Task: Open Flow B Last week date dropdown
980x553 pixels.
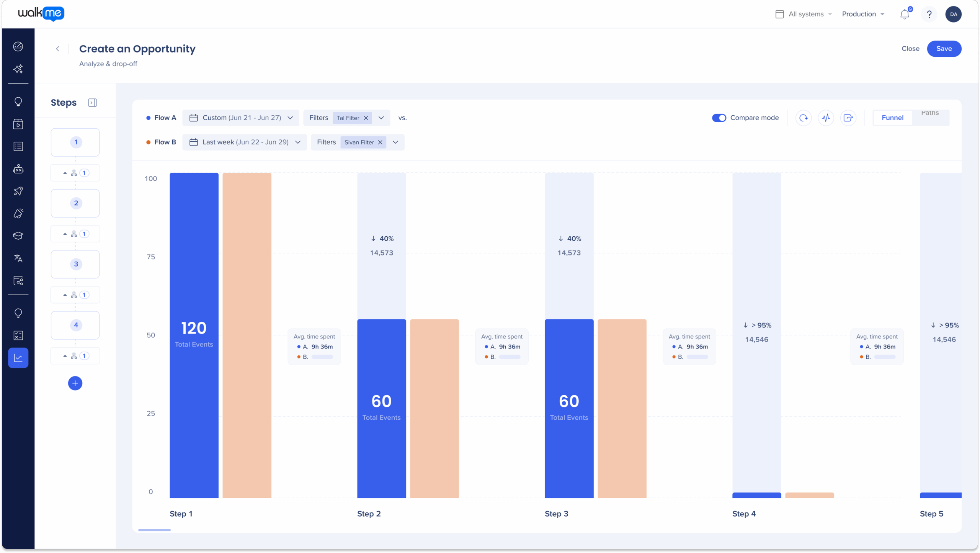Action: click(245, 142)
